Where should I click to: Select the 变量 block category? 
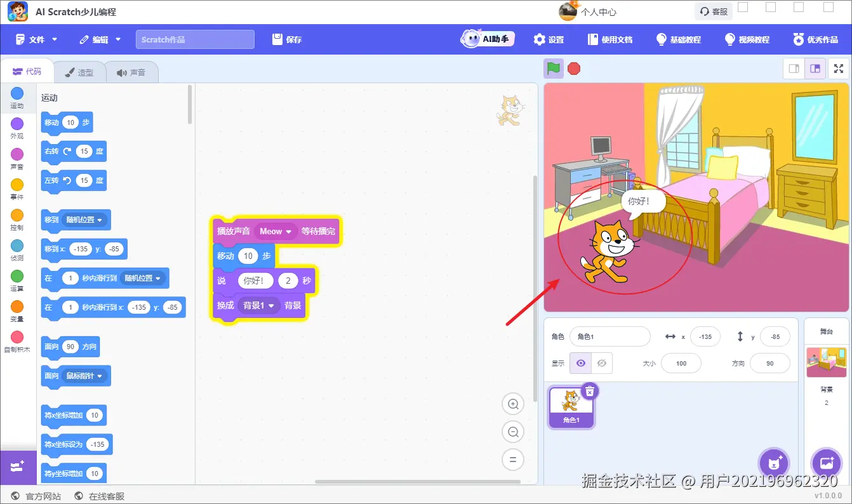[x=17, y=312]
